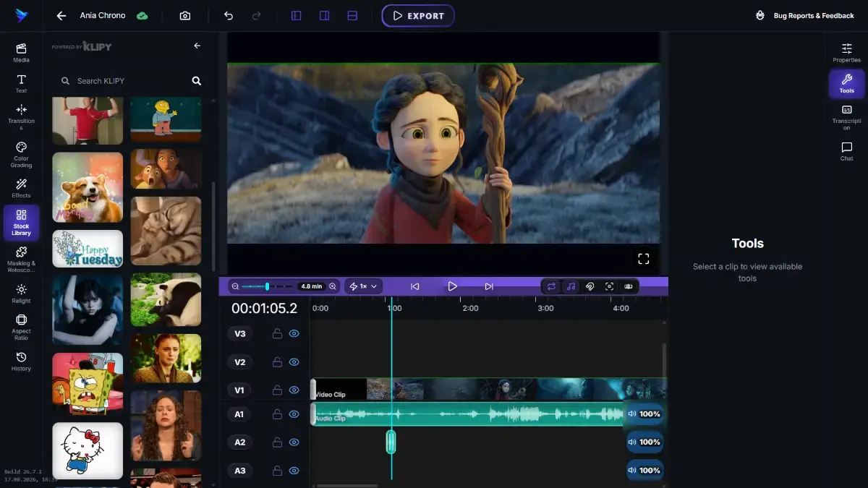Zoom in the timeline
Image resolution: width=868 pixels, height=488 pixels.
point(333,286)
